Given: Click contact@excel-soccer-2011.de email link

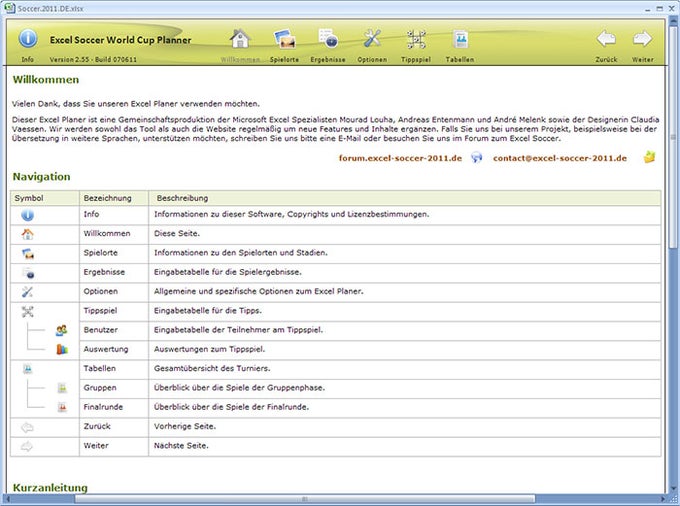Looking at the screenshot, I should tap(560, 158).
